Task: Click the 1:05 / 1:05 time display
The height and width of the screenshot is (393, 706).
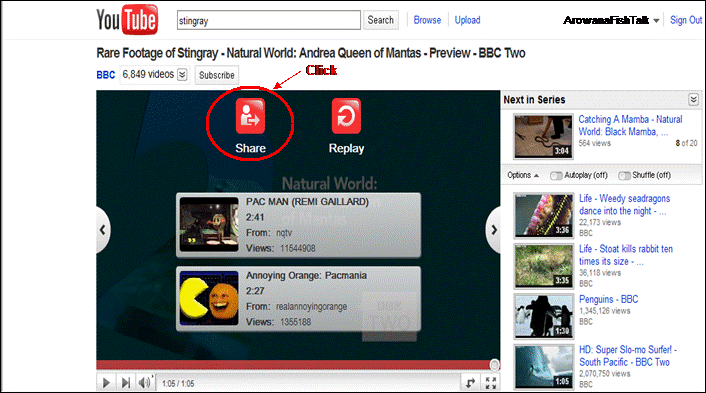Action: (178, 384)
